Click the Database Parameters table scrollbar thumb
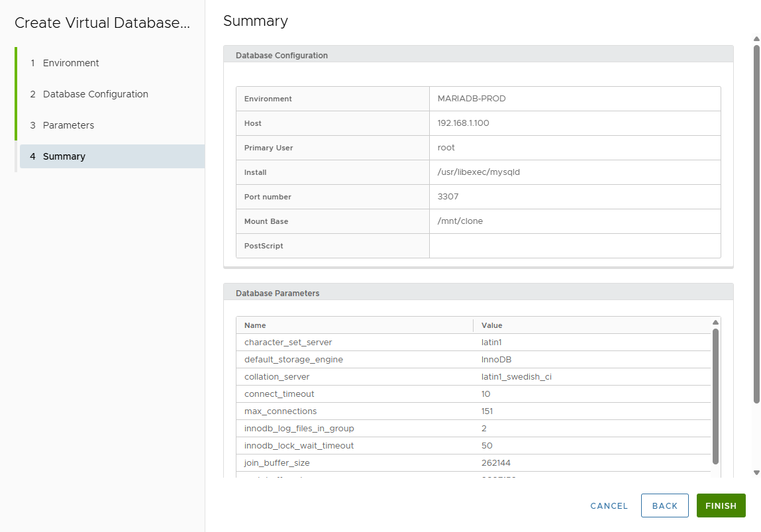This screenshot has height=532, width=761. 715,396
